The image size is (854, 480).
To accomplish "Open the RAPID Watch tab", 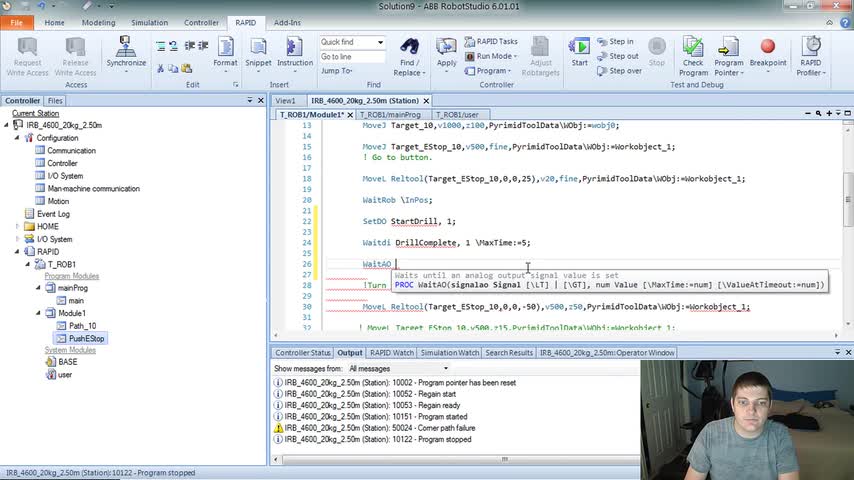I will (x=392, y=353).
